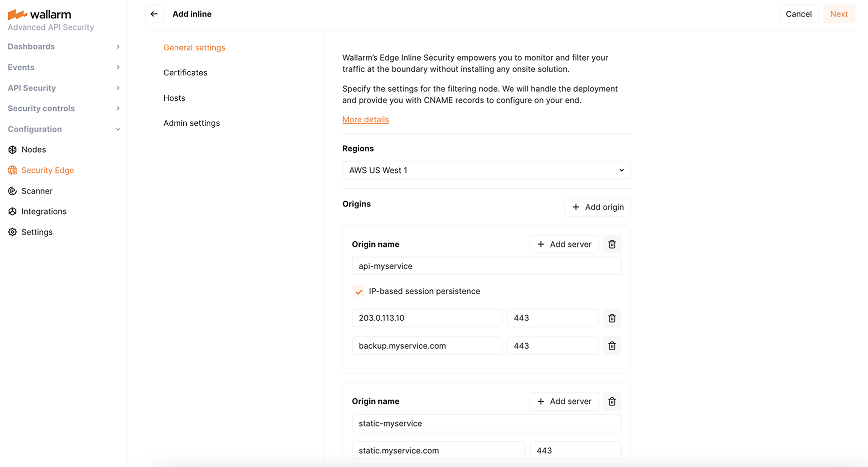868x467 pixels.
Task: Go to the Admin settings step
Action: [x=191, y=123]
